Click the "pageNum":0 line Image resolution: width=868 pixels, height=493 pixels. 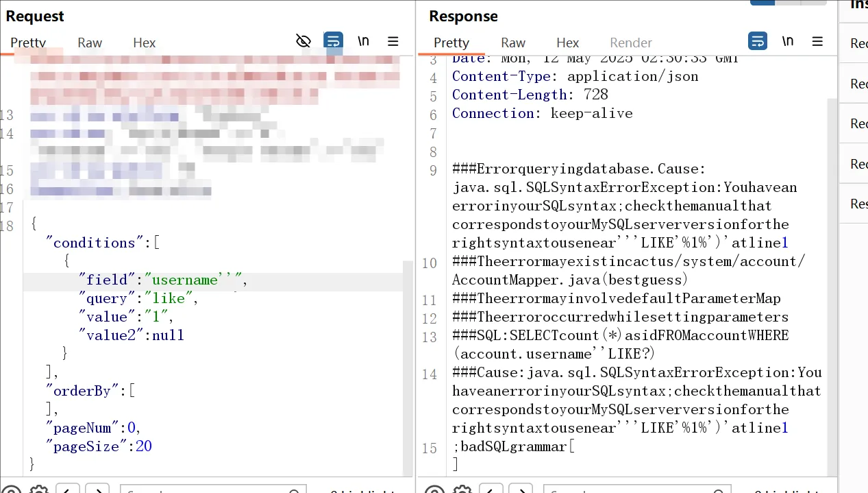[x=93, y=428]
